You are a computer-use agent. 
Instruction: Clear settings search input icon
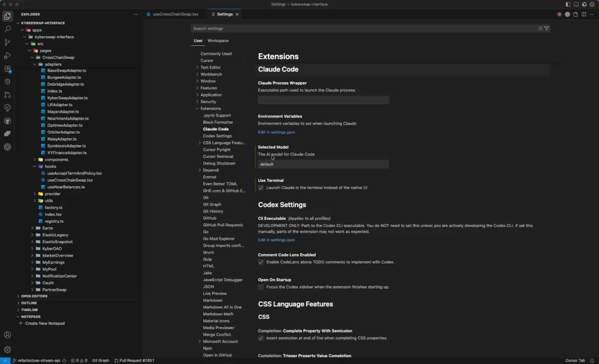point(540,28)
